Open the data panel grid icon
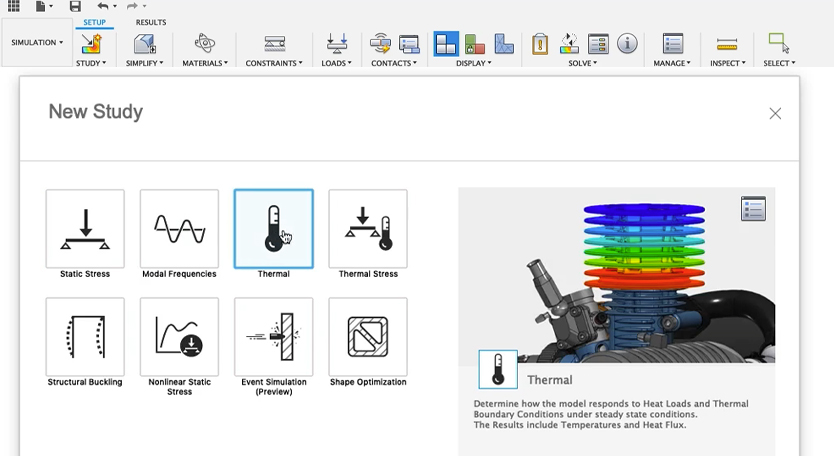This screenshot has width=834, height=456. tap(14, 6)
